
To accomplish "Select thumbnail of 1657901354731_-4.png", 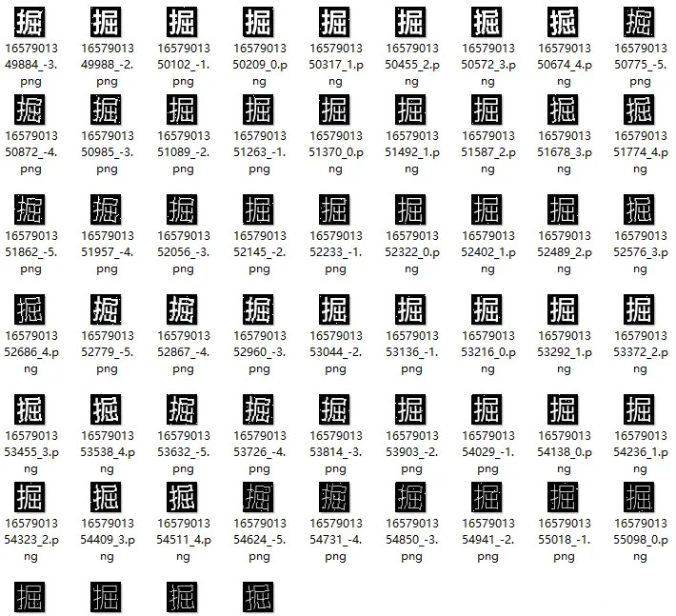I will click(334, 497).
